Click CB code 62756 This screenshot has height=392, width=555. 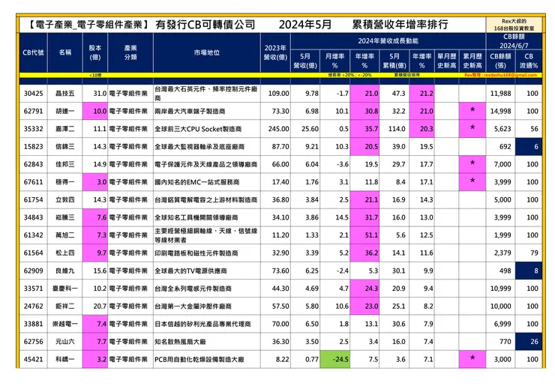click(x=33, y=342)
